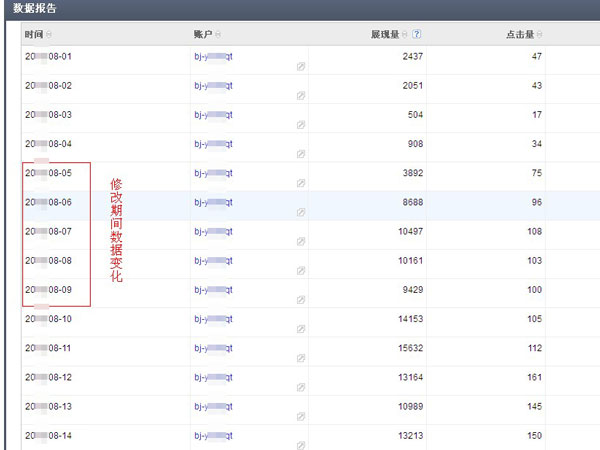The image size is (600, 450).
Task: Click the edit icon in the 08-09 row
Action: (x=301, y=300)
